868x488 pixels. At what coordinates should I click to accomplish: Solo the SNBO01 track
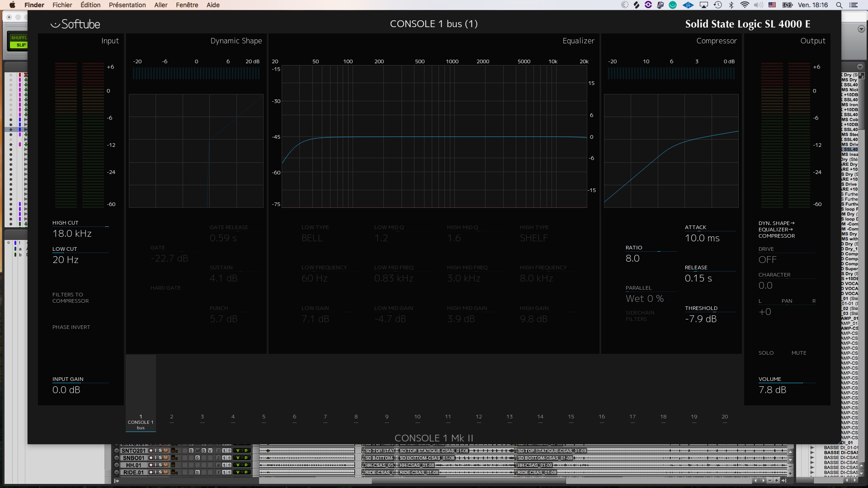pyautogui.click(x=160, y=458)
